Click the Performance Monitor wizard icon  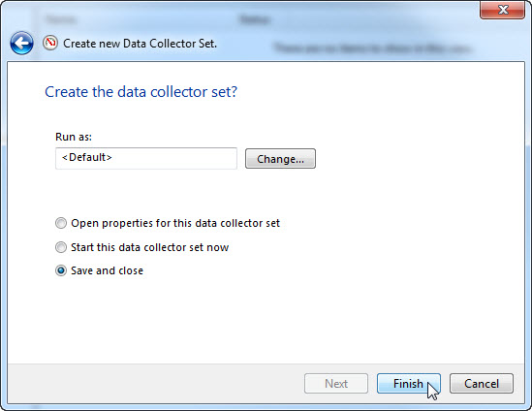click(50, 43)
